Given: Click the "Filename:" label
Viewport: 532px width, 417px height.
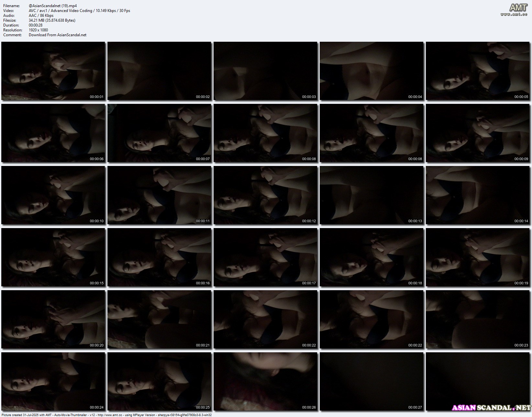Looking at the screenshot, I should pos(11,6).
